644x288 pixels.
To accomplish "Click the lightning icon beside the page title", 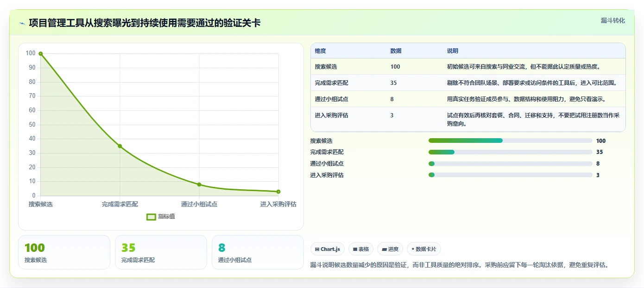I will pyautogui.click(x=22, y=23).
